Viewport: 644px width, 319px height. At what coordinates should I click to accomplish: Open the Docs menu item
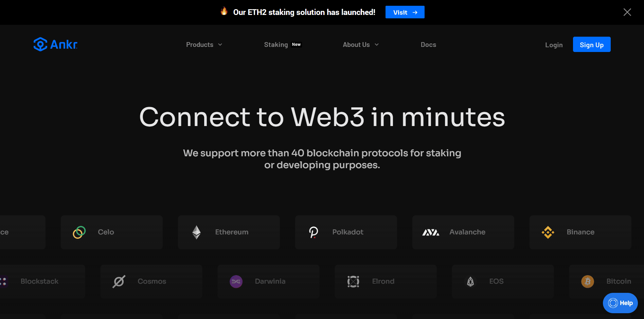428,45
